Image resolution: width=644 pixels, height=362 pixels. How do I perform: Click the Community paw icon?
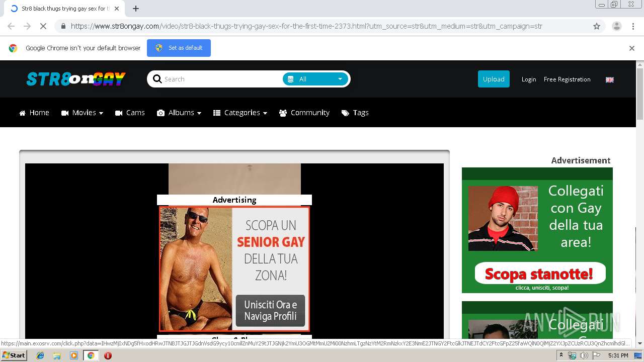(x=283, y=113)
